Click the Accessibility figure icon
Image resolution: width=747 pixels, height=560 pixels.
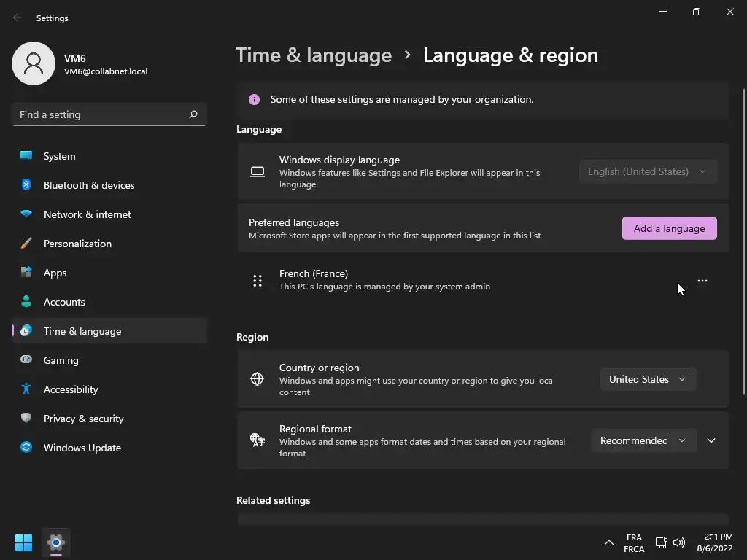point(26,389)
